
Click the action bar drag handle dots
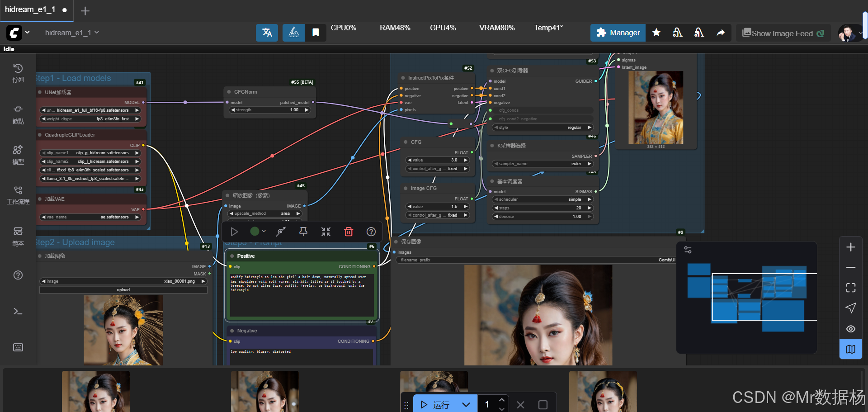click(406, 405)
